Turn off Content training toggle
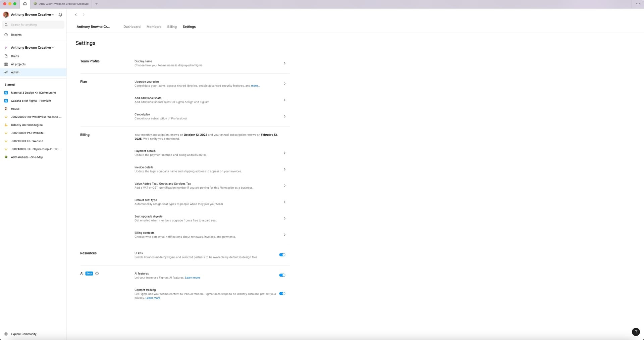644x340 pixels. 282,294
